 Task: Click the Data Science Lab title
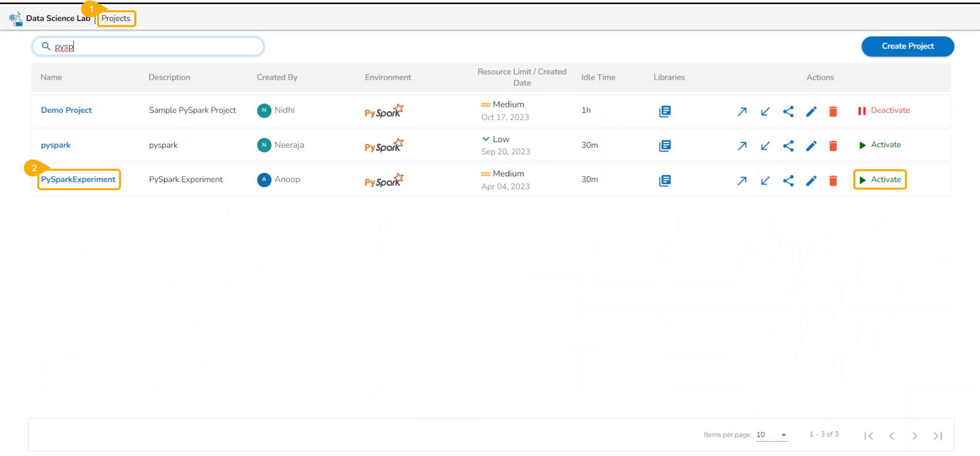[58, 18]
